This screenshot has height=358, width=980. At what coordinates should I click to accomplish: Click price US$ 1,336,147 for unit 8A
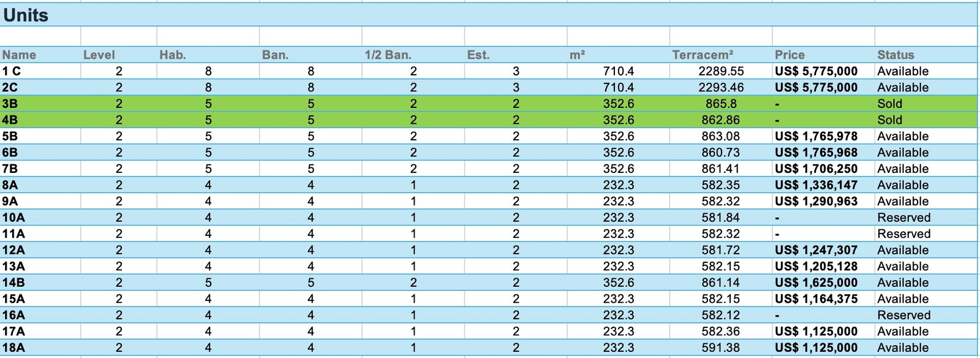(x=816, y=185)
